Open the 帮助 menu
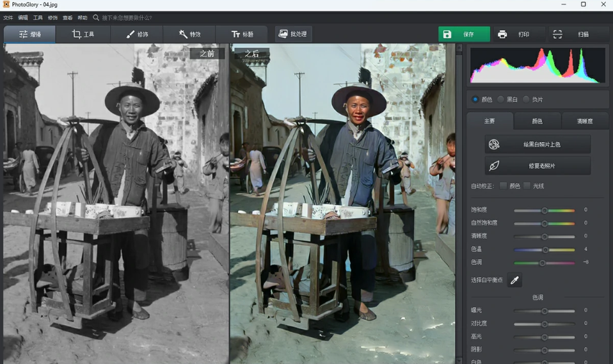The image size is (613, 364). 83,18
